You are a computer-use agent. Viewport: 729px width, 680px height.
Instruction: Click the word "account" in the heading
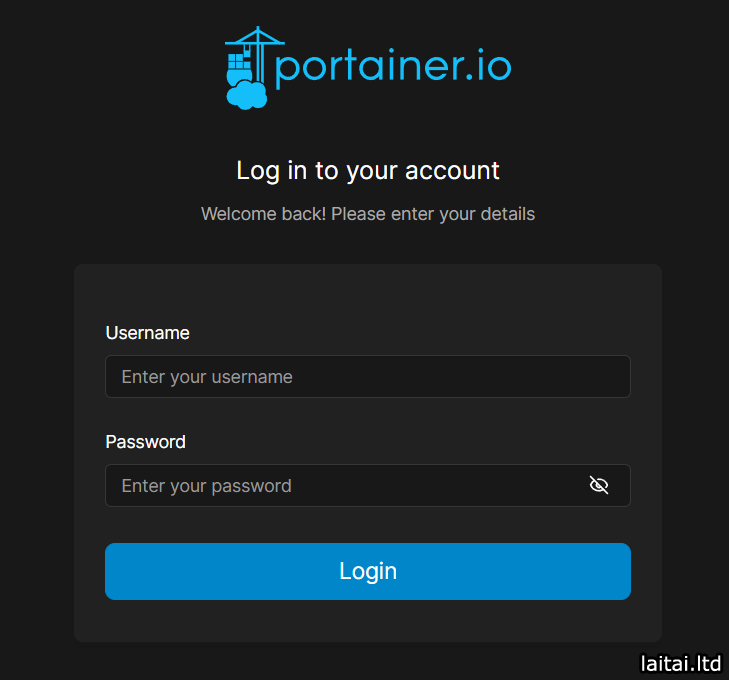pyautogui.click(x=452, y=171)
